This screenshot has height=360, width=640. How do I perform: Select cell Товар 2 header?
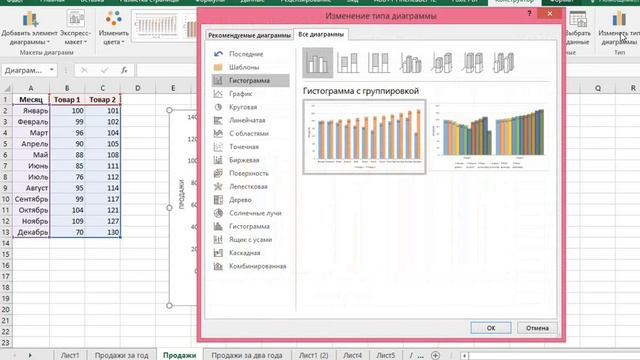[102, 100]
